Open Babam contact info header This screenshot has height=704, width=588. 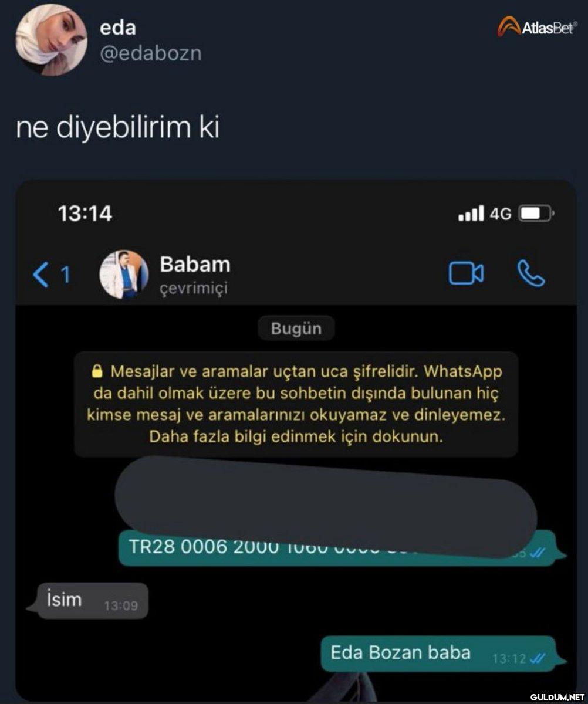pos(195,275)
